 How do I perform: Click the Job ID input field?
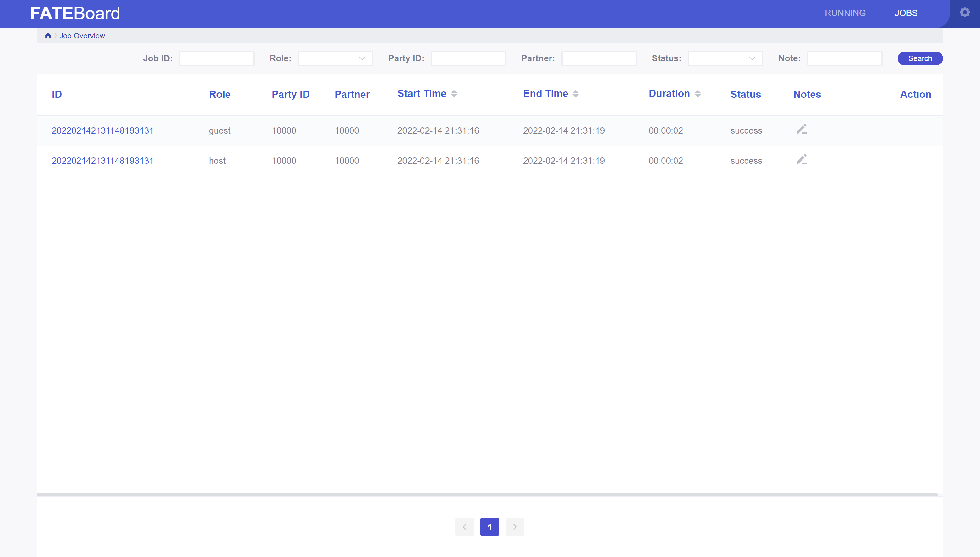[216, 58]
